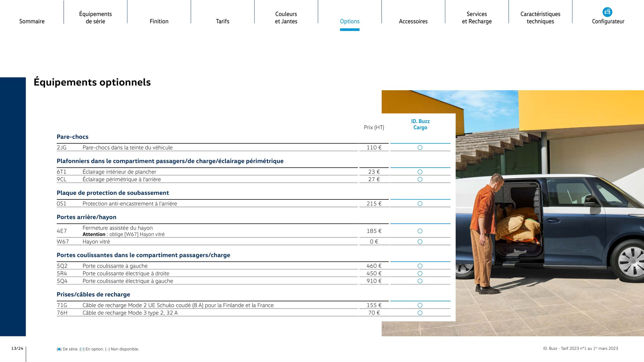This screenshot has height=362, width=644.
Task: Open the Configurateur car icon
Action: point(607,12)
